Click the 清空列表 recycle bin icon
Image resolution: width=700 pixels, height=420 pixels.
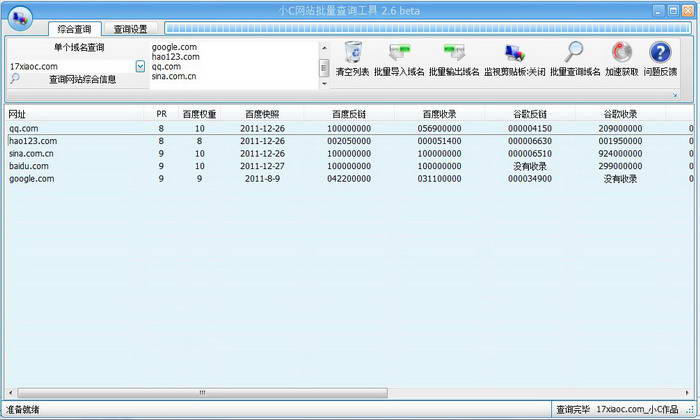tap(353, 53)
